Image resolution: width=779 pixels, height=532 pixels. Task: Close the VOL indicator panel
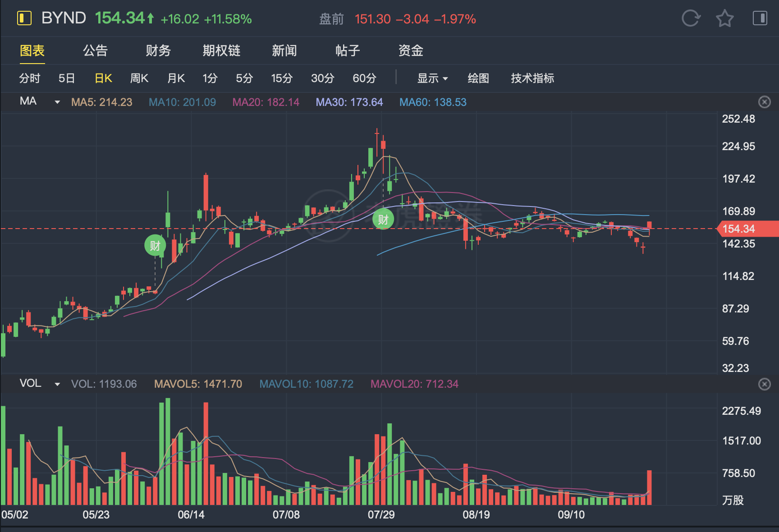pos(765,384)
